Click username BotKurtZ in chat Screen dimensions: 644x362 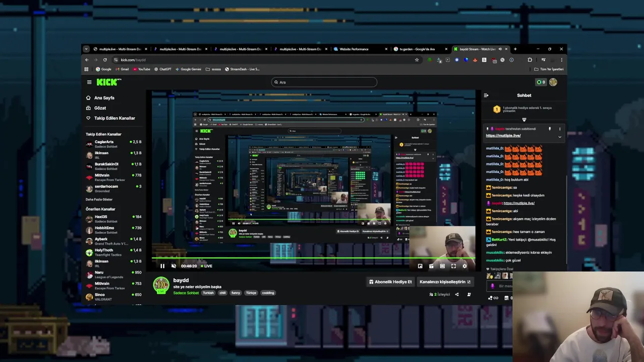pyautogui.click(x=499, y=240)
